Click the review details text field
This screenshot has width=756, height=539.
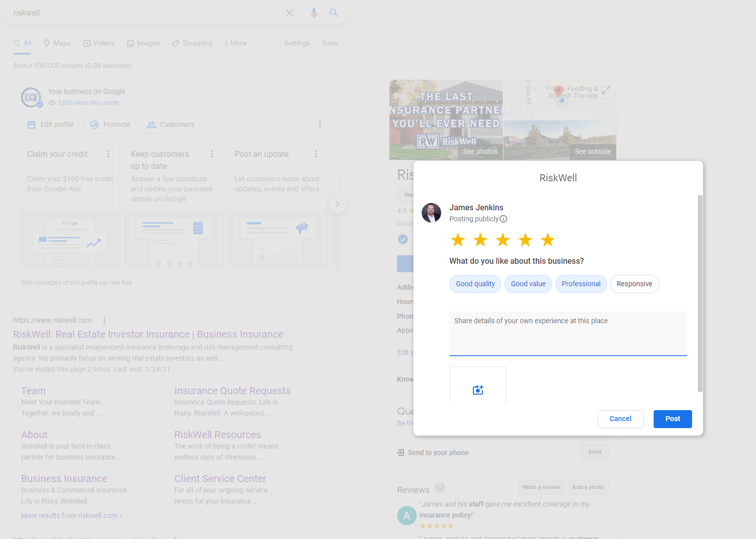point(568,333)
